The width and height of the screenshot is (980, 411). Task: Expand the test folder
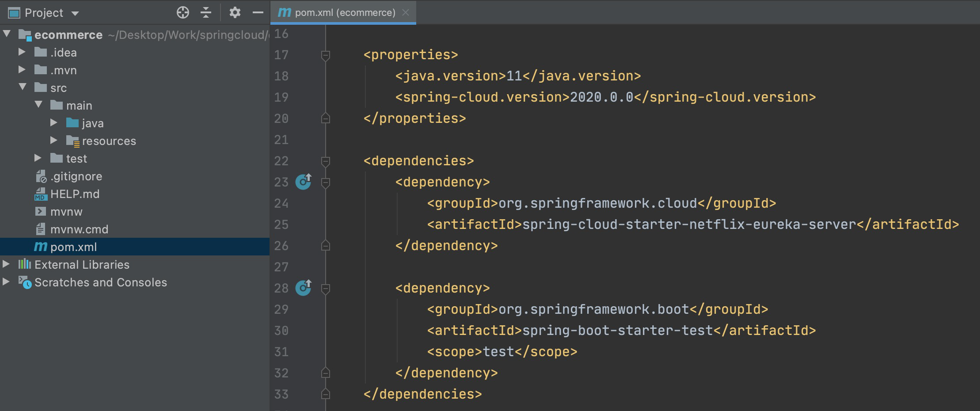pos(38,158)
